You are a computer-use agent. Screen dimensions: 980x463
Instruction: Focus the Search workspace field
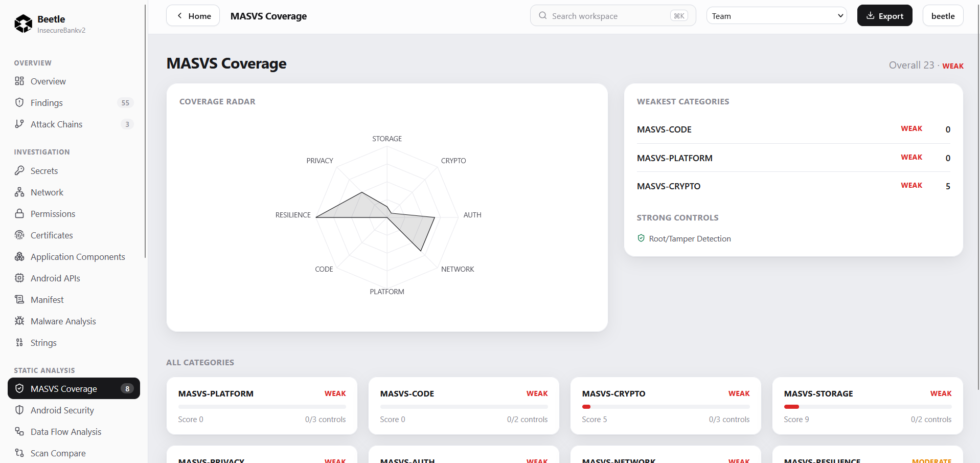(613, 15)
